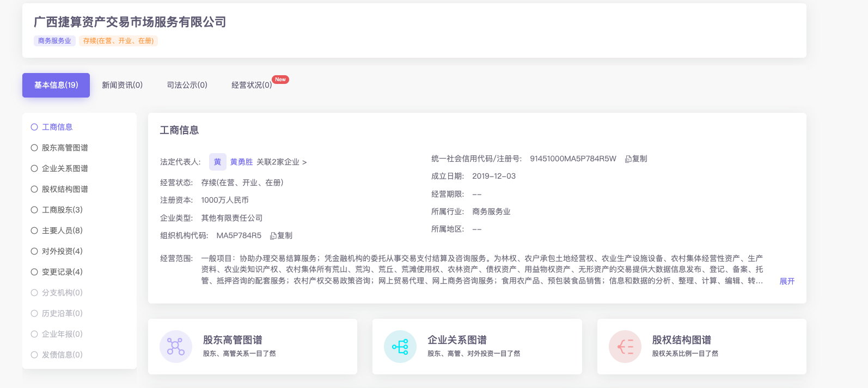Image resolution: width=868 pixels, height=388 pixels.
Task: Select 变更记录(4) sidebar item
Action: 57,272
